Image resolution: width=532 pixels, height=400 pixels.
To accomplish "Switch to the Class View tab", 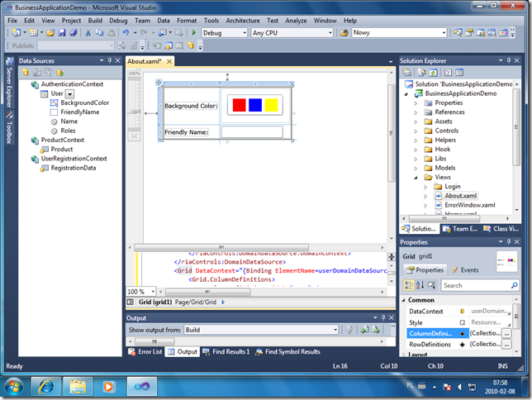I will 501,229.
